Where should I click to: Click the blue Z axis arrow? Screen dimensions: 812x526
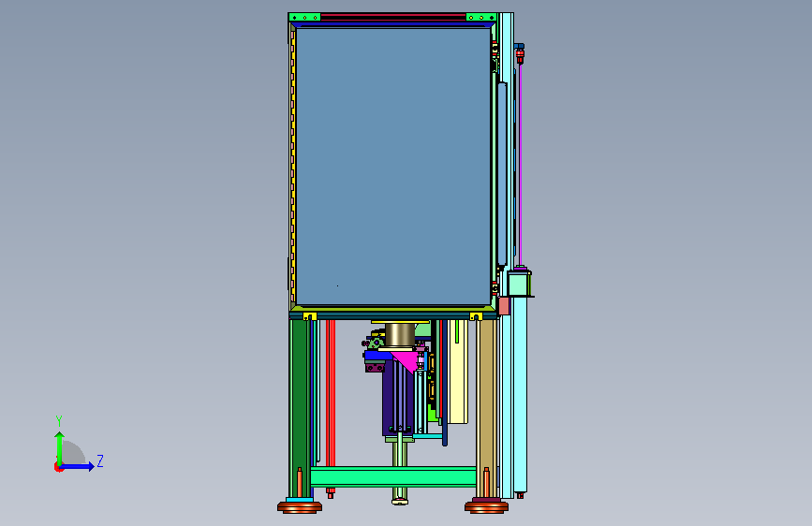click(x=77, y=466)
